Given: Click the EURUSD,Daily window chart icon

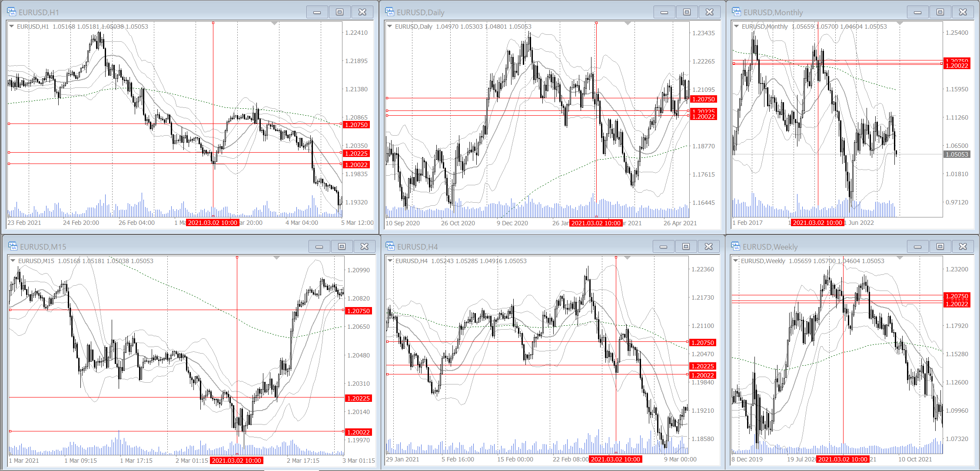Looking at the screenshot, I should click(390, 12).
